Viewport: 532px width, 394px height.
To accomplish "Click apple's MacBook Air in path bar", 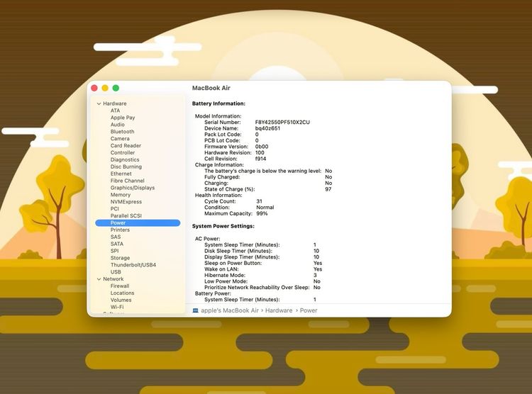I will coord(231,310).
